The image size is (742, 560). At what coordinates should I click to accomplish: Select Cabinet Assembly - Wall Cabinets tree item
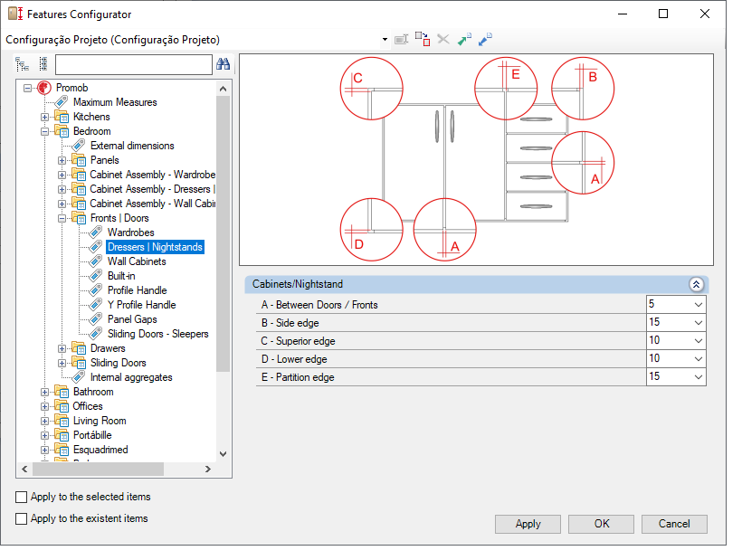coord(152,204)
